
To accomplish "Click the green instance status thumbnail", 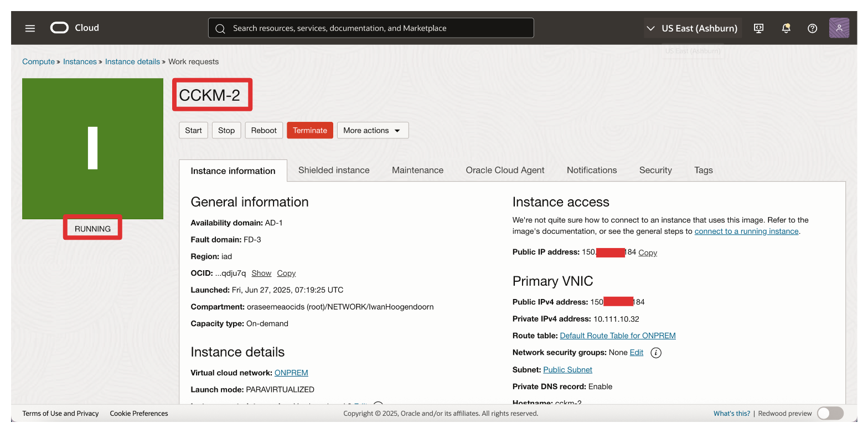I will [92, 148].
